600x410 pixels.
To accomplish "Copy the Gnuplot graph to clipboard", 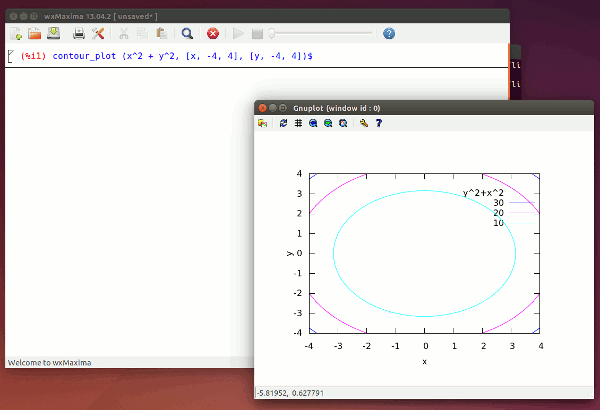I will [263, 123].
